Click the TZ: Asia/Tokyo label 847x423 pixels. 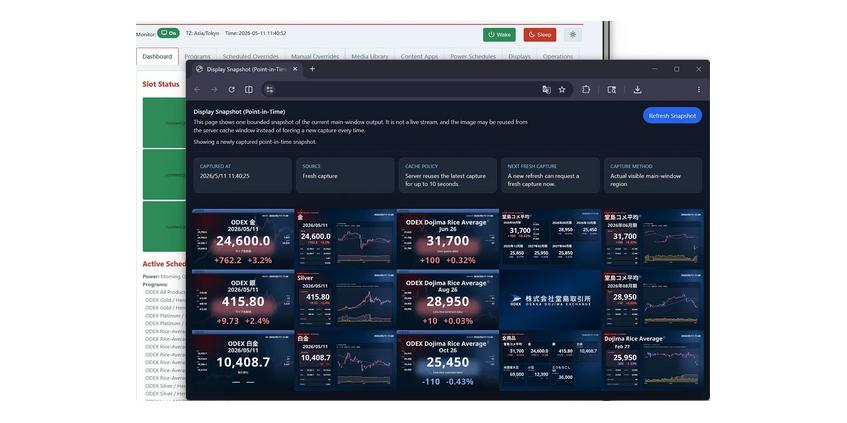[x=202, y=33]
